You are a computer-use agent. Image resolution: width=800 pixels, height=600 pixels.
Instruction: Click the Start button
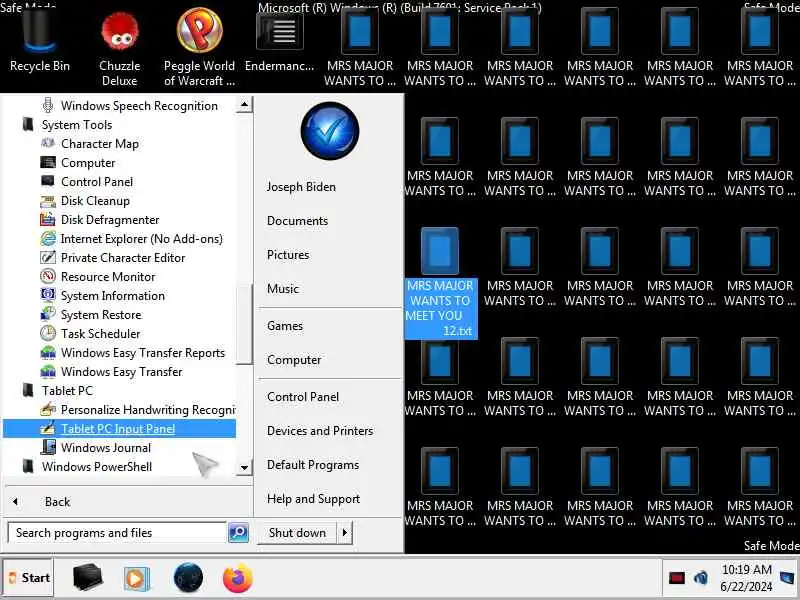[x=29, y=578]
